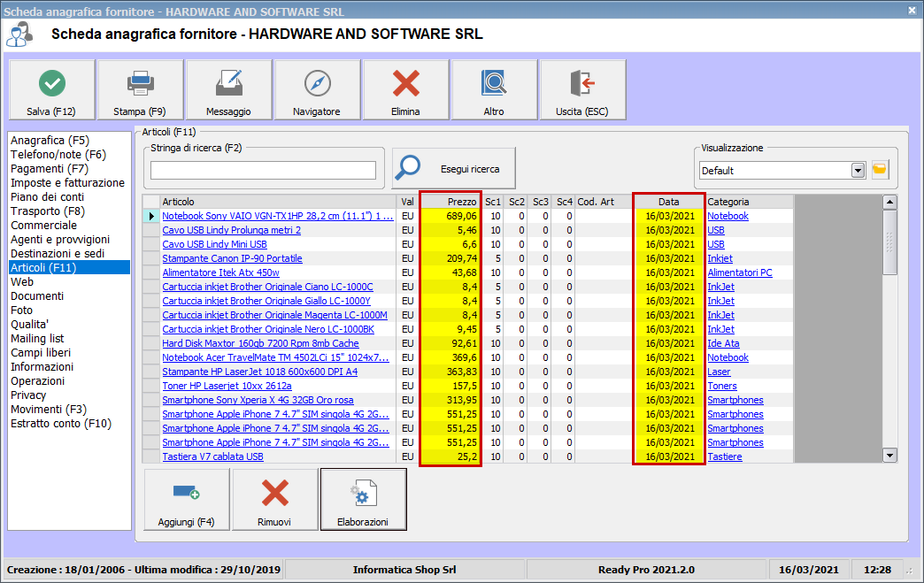Click the yellow folder icon beside Visualizzazione

tap(880, 170)
